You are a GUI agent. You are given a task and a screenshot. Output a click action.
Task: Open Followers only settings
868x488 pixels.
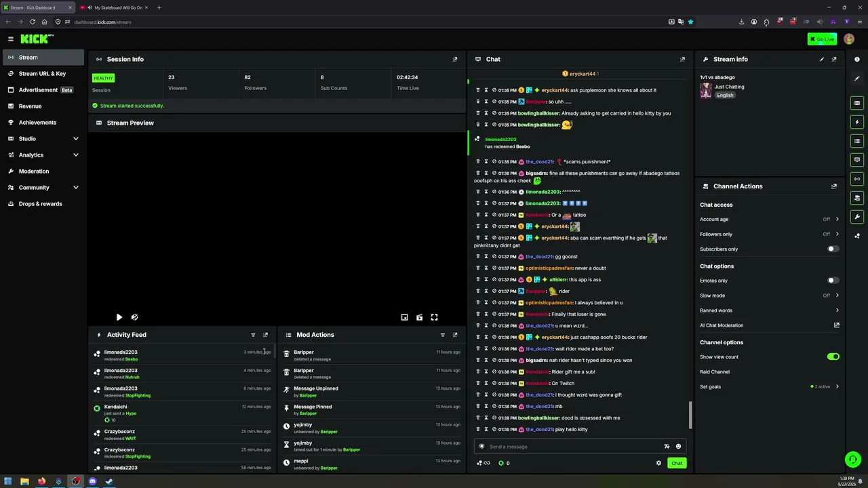tap(770, 234)
